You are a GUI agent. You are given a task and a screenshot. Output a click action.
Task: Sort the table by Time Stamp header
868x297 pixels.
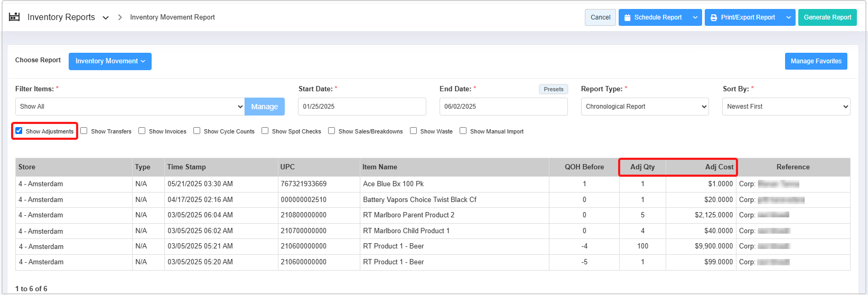click(x=186, y=167)
